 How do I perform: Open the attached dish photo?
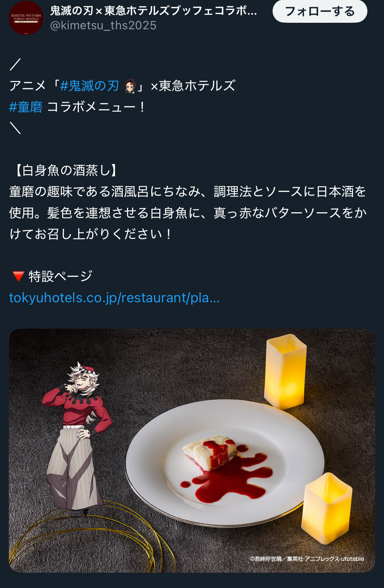point(192,451)
